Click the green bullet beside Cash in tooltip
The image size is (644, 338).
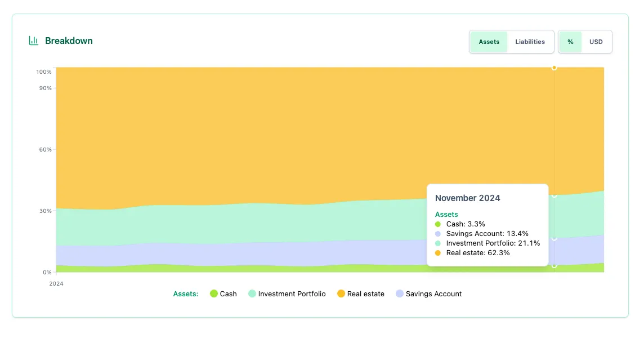click(x=438, y=224)
